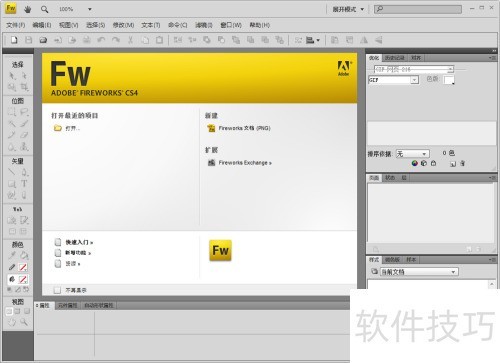500x363 pixels.
Task: Click the Open file icon in toolbar
Action: (x=43, y=40)
